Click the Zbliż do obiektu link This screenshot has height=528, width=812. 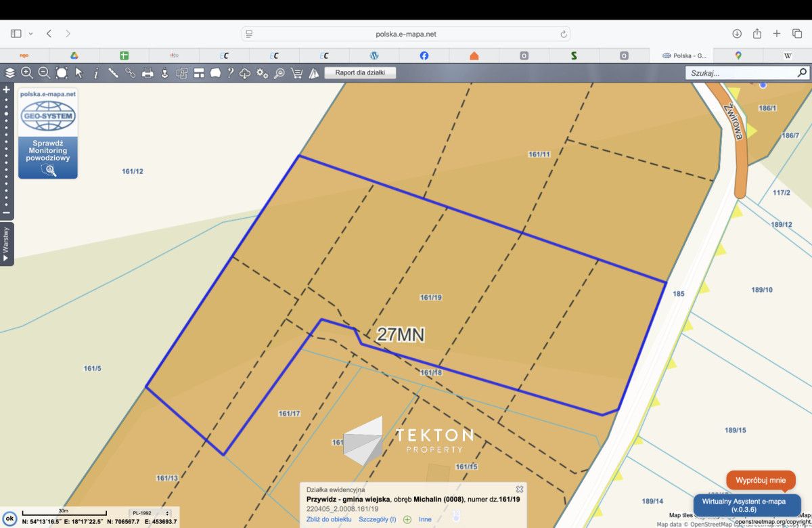point(329,519)
